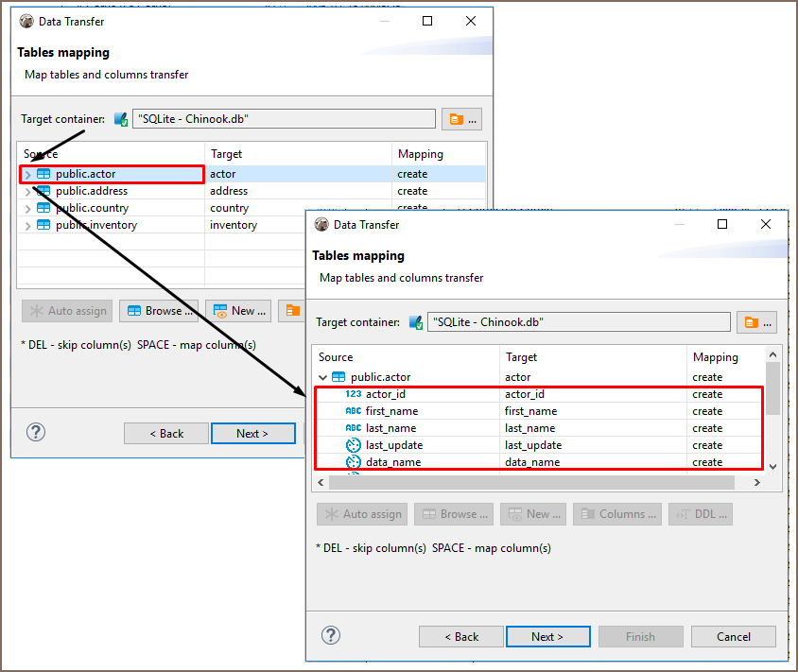Expand the public.inventory table row

(x=27, y=226)
